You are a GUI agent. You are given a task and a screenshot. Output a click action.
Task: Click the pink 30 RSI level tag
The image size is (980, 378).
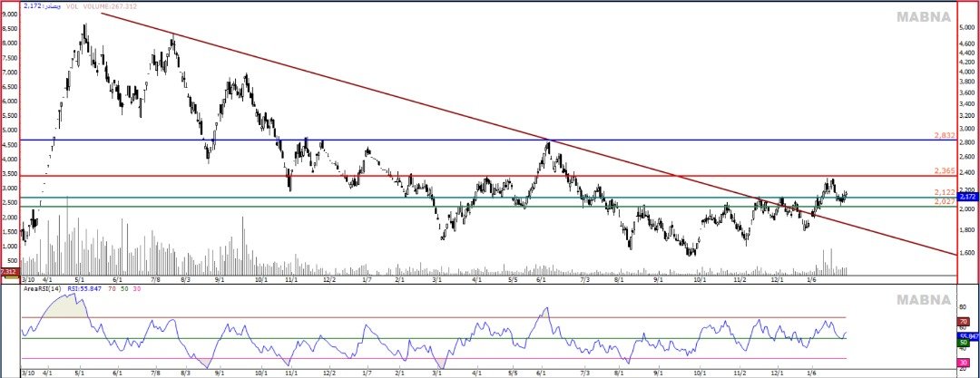pos(963,363)
